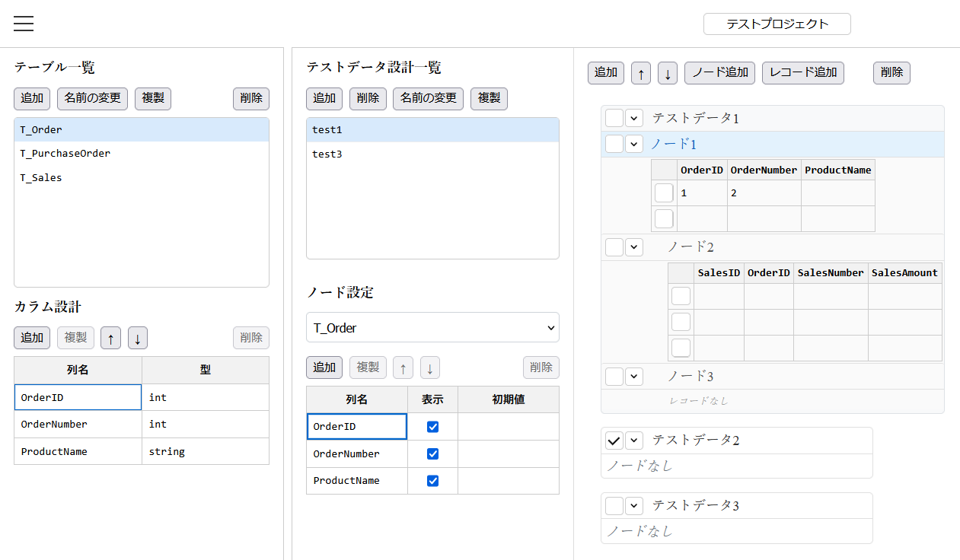Click the レコード追加 button
Viewport: 960px width, 560px height.
803,73
